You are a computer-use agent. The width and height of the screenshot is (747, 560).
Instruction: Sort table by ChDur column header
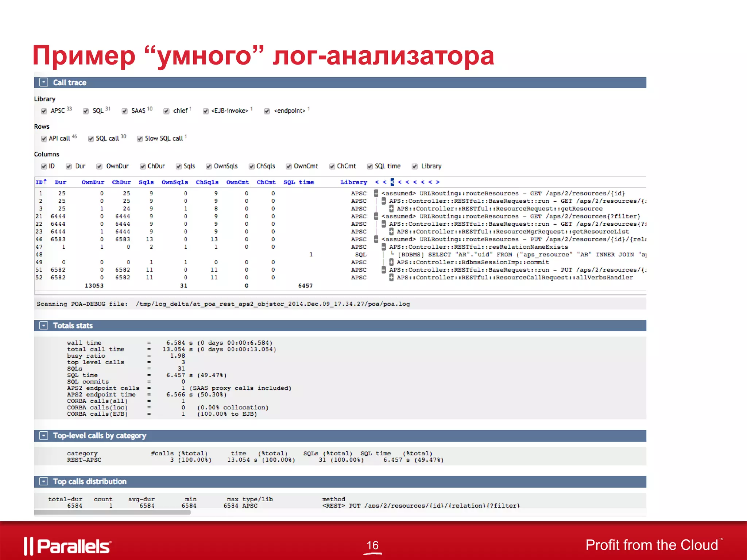click(121, 182)
